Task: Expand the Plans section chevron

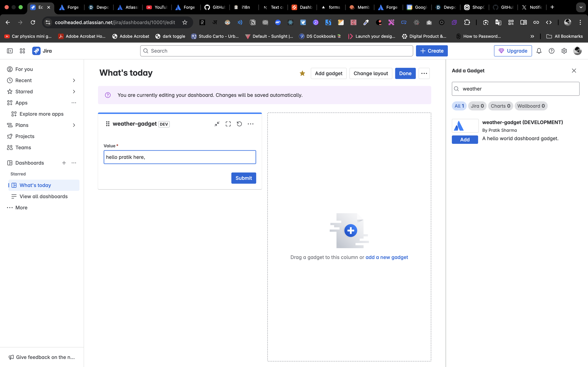Action: pyautogui.click(x=74, y=125)
